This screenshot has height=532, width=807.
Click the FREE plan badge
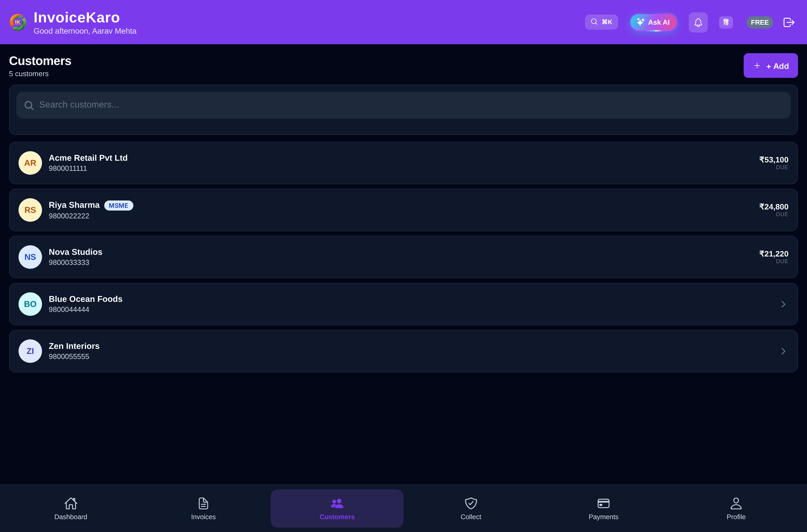click(760, 22)
